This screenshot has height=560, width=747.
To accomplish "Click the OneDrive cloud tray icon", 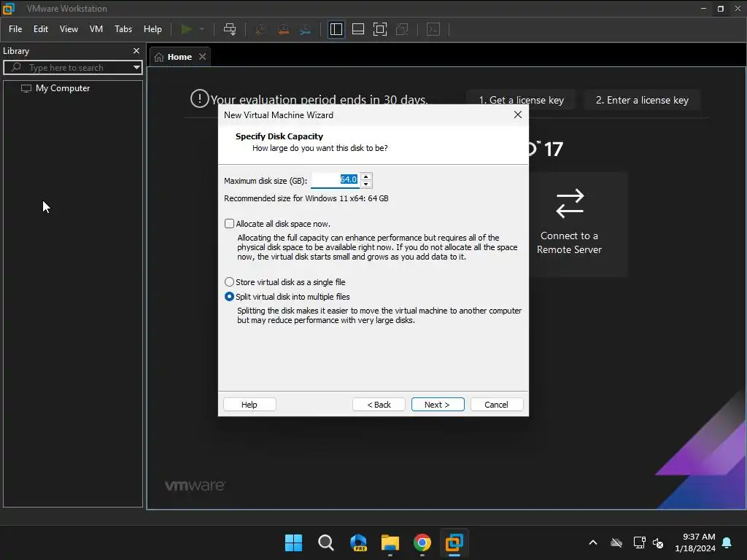I will coord(616,542).
